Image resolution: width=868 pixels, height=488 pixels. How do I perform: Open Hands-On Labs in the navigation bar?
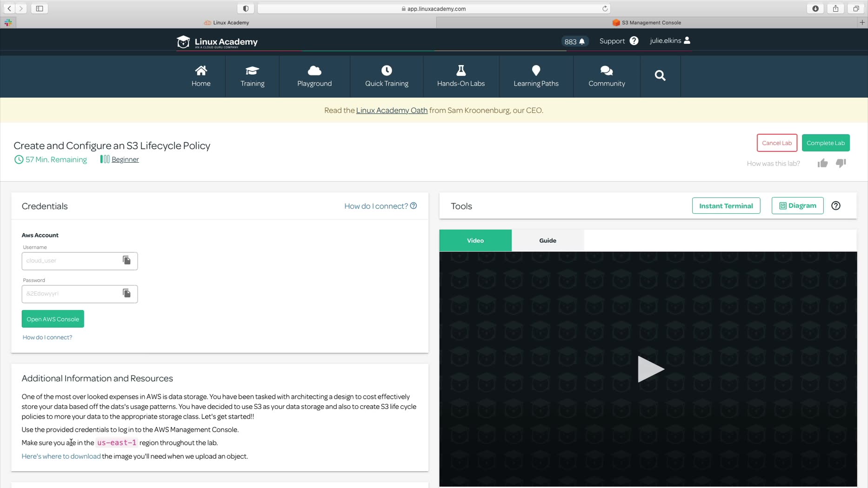point(461,76)
